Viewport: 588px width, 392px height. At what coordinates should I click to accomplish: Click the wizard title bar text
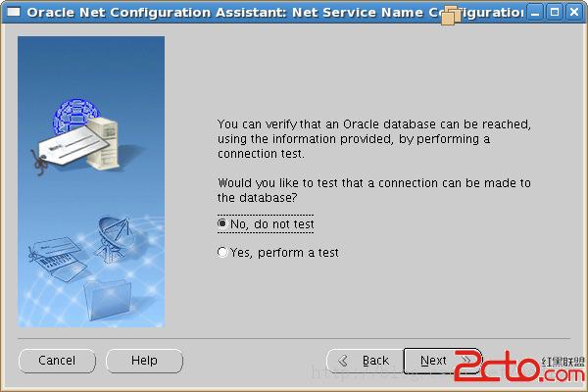tap(275, 13)
